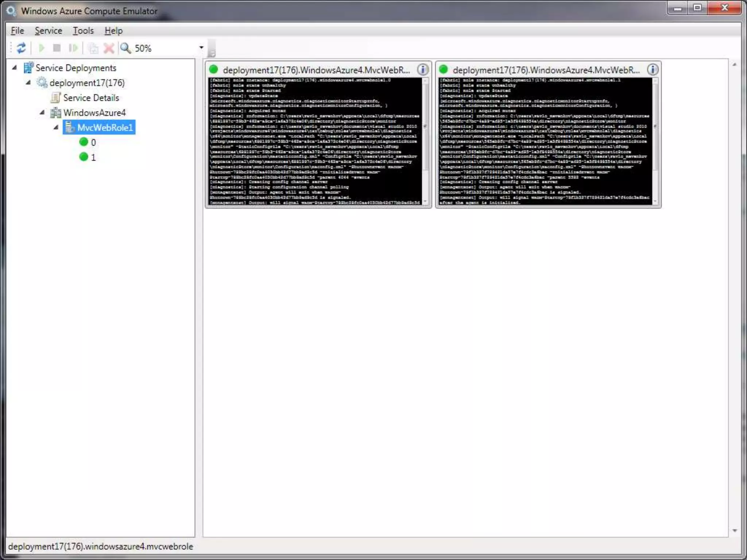The image size is (747, 560).
Task: Collapse the deployment17(176) tree node
Action: 28,82
